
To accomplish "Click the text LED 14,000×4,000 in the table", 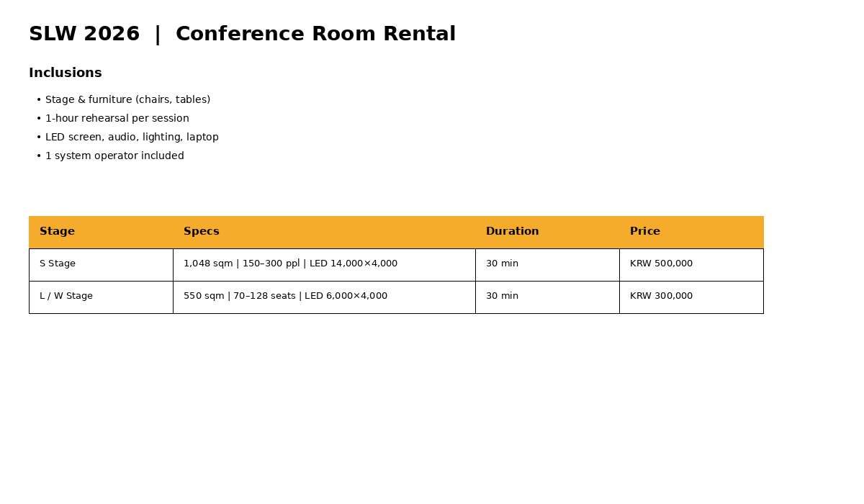I will tap(354, 264).
